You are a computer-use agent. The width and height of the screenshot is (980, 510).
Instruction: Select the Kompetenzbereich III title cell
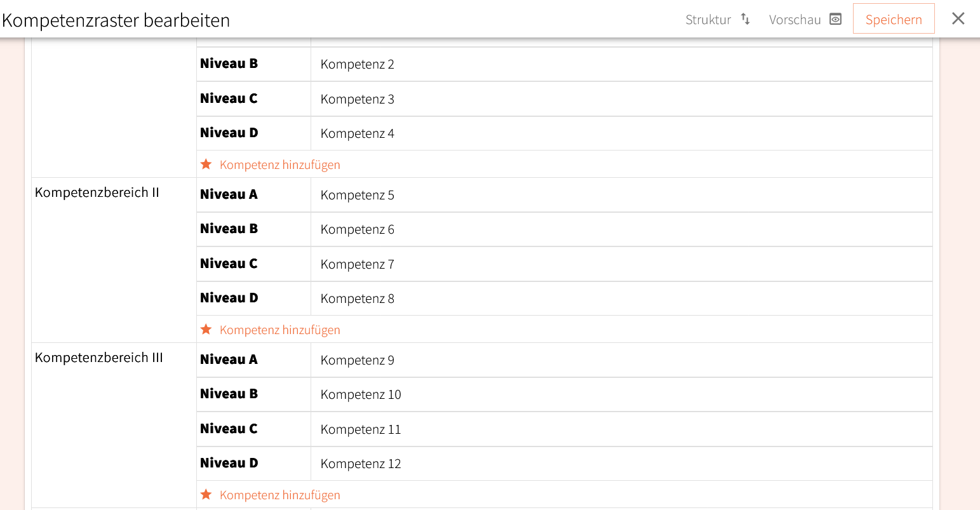(x=99, y=358)
